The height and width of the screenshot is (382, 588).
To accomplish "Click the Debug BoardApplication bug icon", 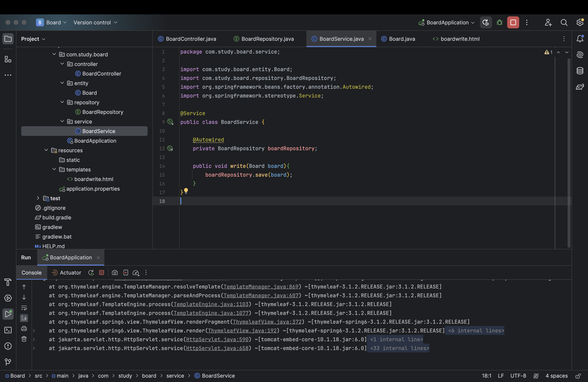I will 499,22.
